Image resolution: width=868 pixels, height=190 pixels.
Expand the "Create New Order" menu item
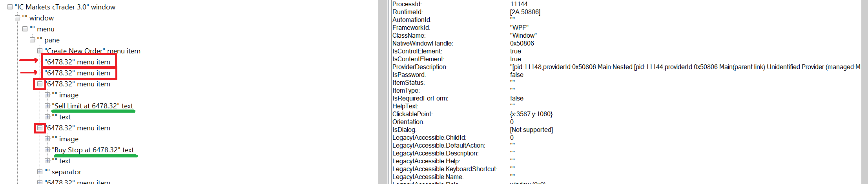[40, 51]
